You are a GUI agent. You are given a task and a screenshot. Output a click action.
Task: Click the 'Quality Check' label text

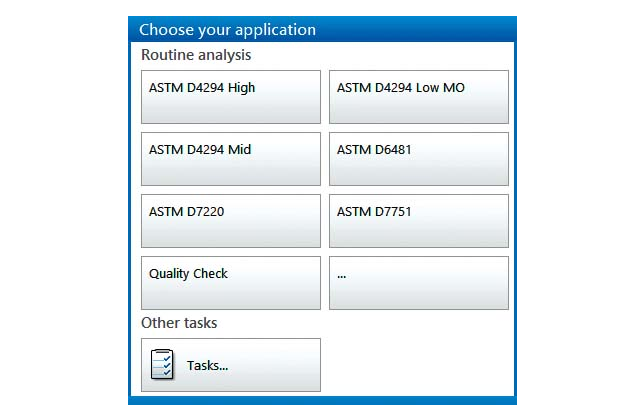pos(188,274)
